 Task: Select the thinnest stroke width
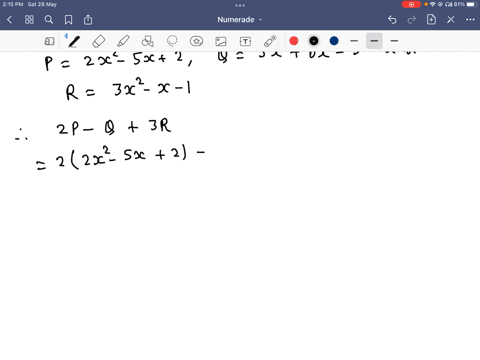(x=354, y=41)
